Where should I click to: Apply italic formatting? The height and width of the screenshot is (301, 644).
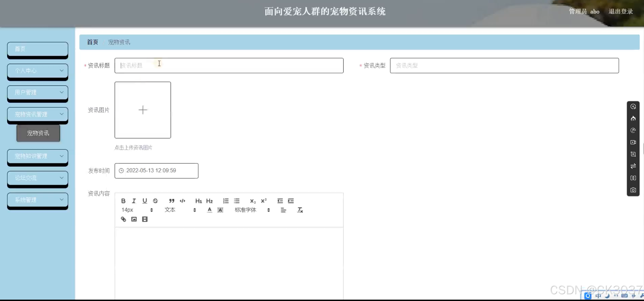134,201
